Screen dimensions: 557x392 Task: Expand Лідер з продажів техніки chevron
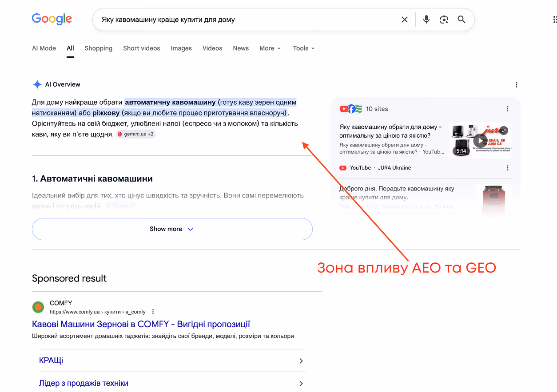point(301,384)
